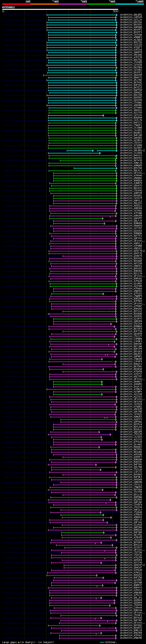The image size is (146, 644).
Task: Click the hit label UniRef100_B9GR99
Action: (131, 118)
